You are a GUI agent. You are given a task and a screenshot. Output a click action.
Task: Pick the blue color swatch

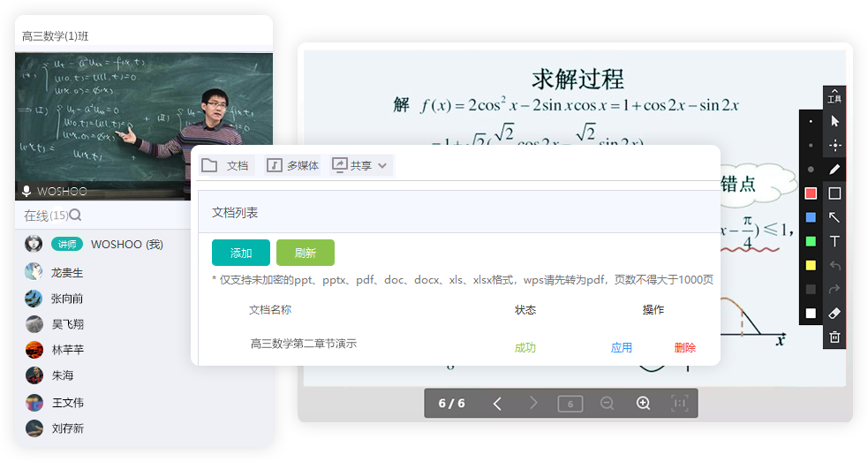tap(811, 217)
